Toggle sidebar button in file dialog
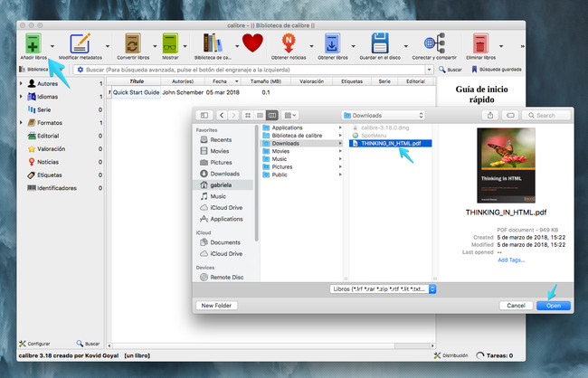Viewport: 588px width, 378px height. (x=204, y=115)
